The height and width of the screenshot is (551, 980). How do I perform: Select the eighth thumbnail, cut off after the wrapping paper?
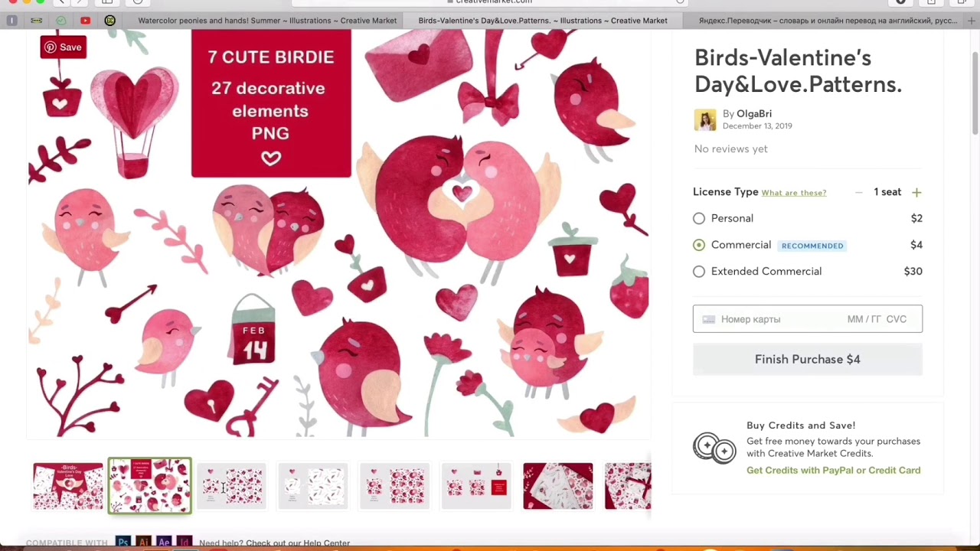click(x=628, y=486)
